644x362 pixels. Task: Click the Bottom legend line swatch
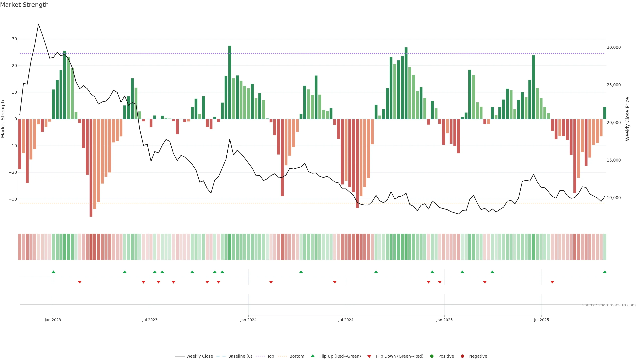[282, 356]
